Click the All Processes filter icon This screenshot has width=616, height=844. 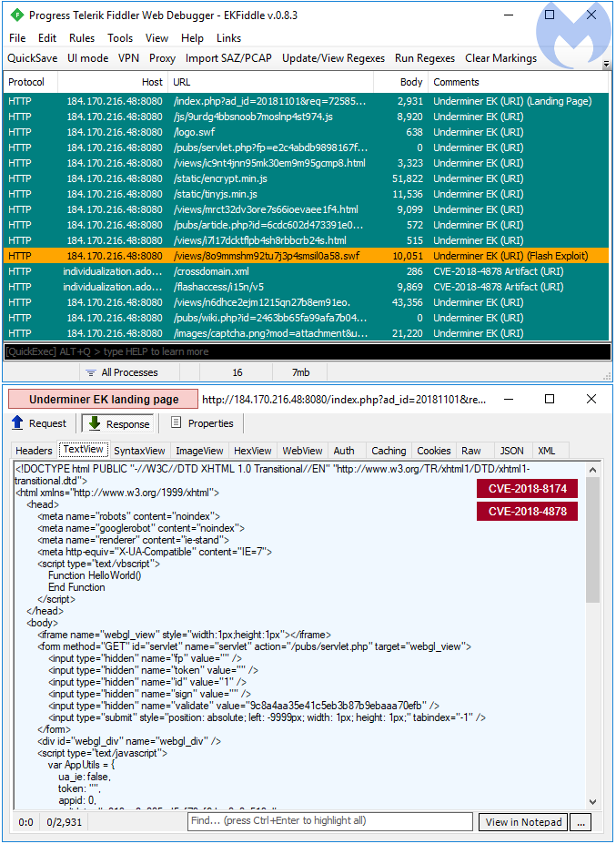click(x=91, y=372)
